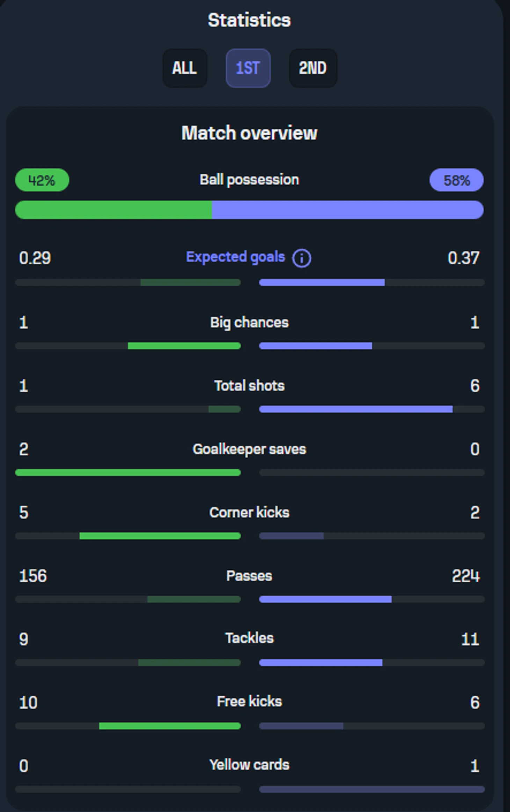Click the Passes stat label
The height and width of the screenshot is (812, 510).
249,576
